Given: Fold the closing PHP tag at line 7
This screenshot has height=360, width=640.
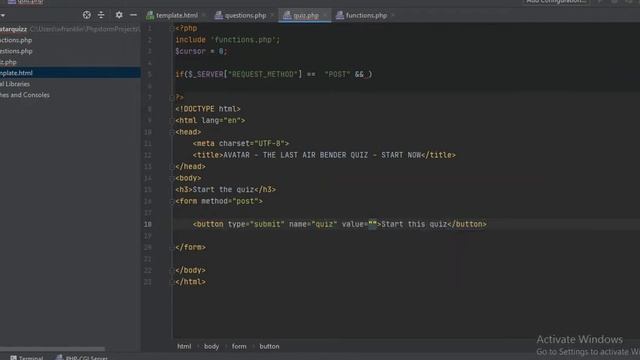Looking at the screenshot, I should 172,97.
